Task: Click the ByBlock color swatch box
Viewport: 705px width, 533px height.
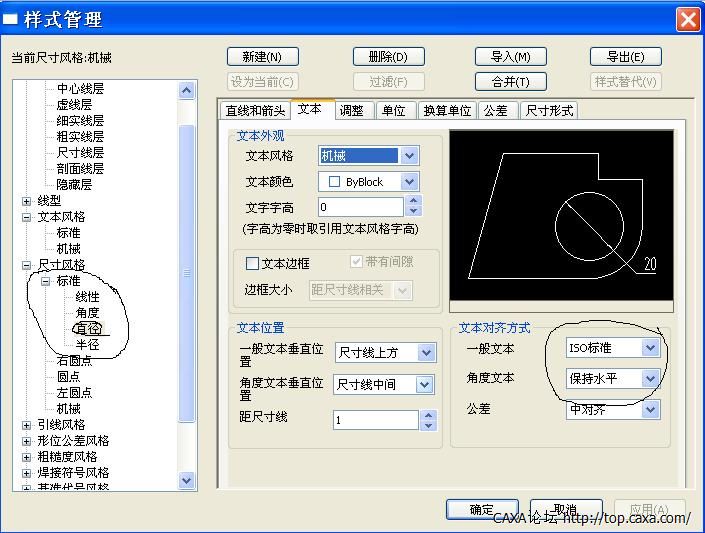Action: coord(335,182)
